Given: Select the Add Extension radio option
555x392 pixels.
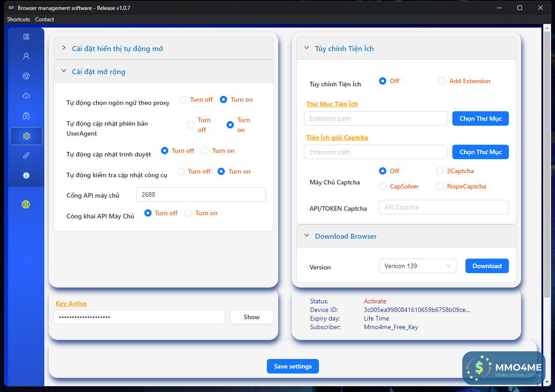Looking at the screenshot, I should click(x=442, y=81).
